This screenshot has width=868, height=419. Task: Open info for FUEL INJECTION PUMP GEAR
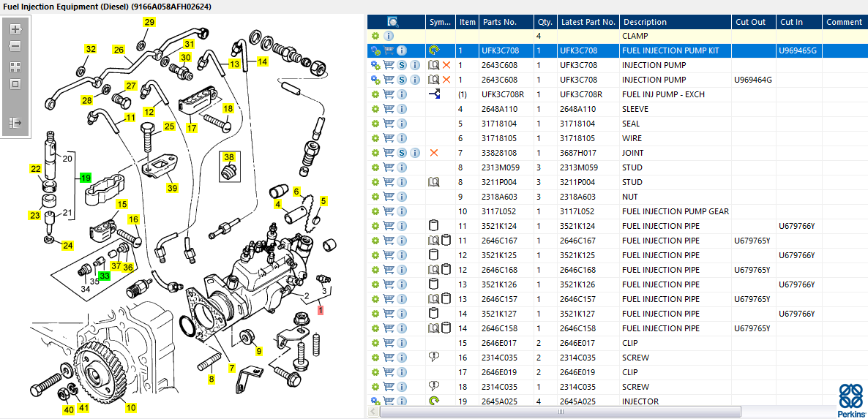[402, 211]
